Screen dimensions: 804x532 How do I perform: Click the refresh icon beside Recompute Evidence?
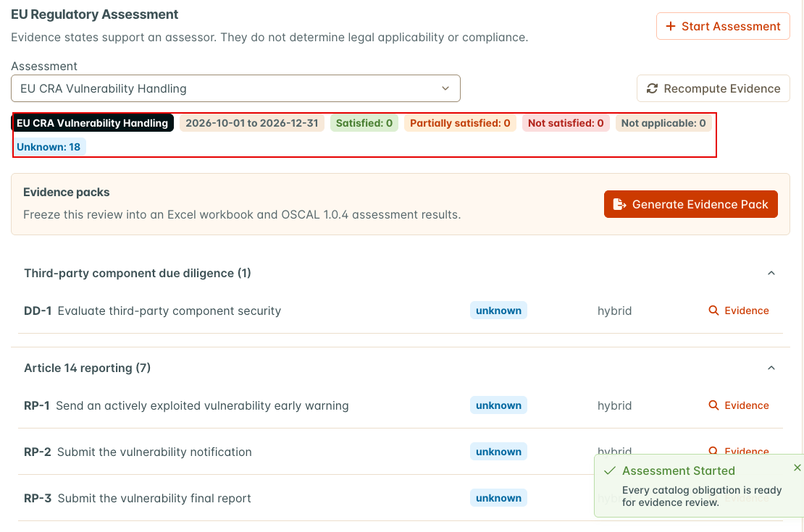652,88
